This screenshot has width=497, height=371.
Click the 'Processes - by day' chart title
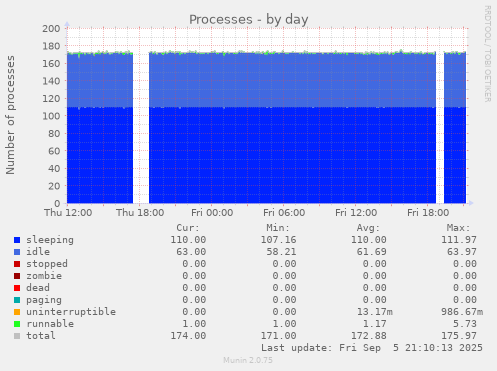click(249, 20)
